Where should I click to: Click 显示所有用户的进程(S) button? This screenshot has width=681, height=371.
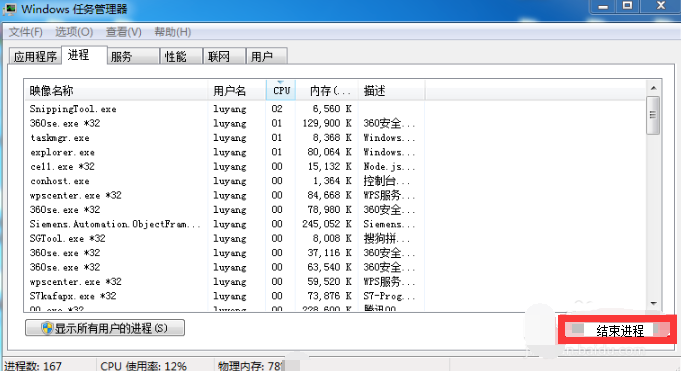coord(105,328)
